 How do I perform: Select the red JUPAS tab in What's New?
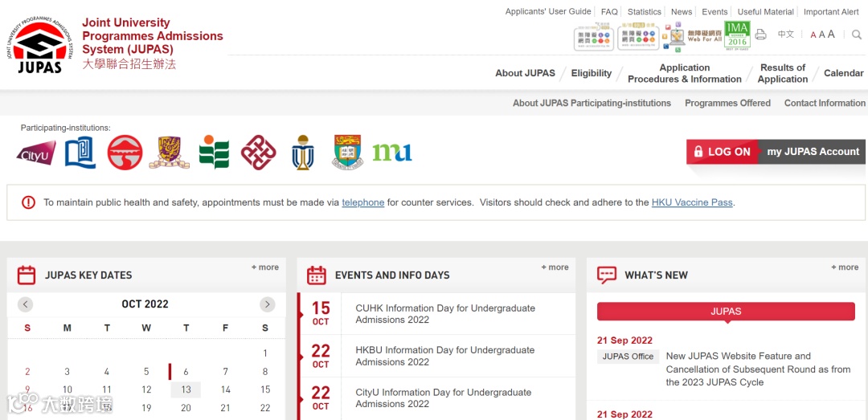point(726,312)
